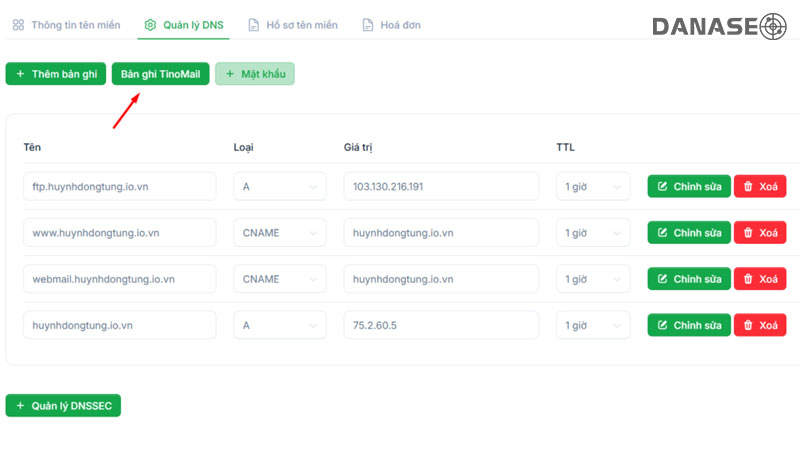The height and width of the screenshot is (450, 800).
Task: Click the plus icon on Quản lý DNSSEC
Action: coord(20,406)
